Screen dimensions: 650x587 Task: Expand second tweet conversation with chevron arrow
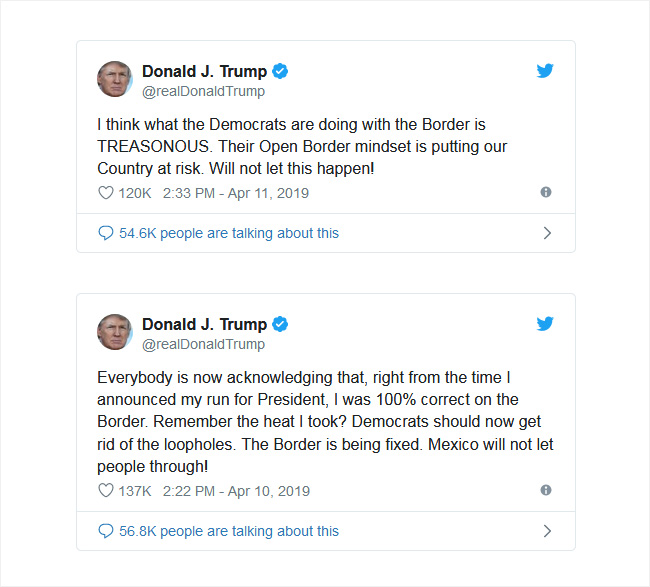click(547, 531)
